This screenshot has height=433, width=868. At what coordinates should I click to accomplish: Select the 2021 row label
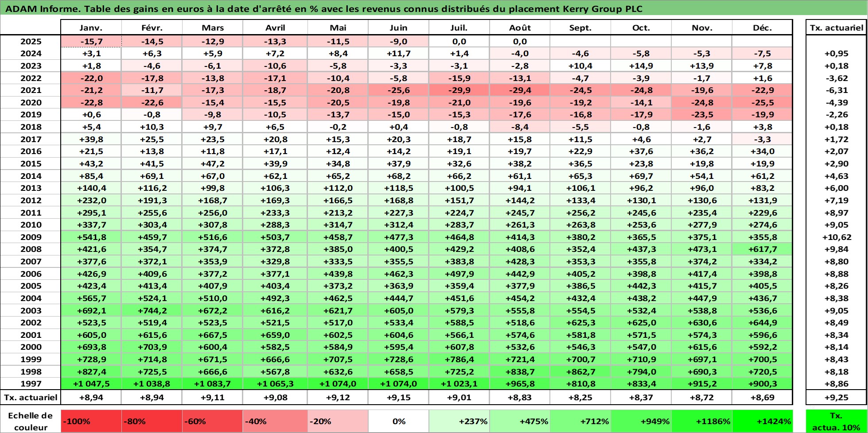(31, 90)
